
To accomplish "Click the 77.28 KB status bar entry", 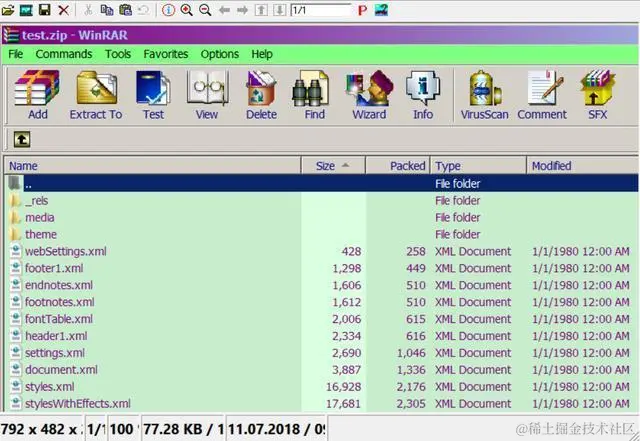I will point(183,429).
